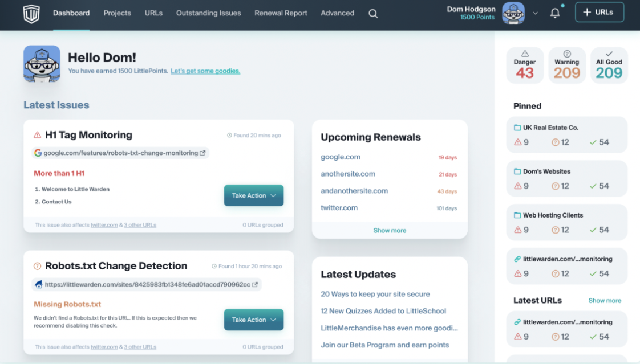
Task: Click danger icon in UK Real Estate Co. card
Action: click(517, 142)
